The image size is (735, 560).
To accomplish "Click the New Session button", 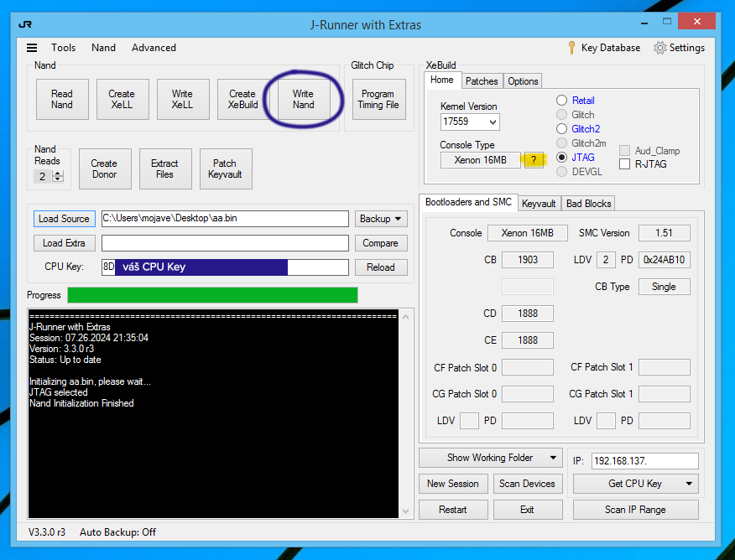I will tap(453, 484).
